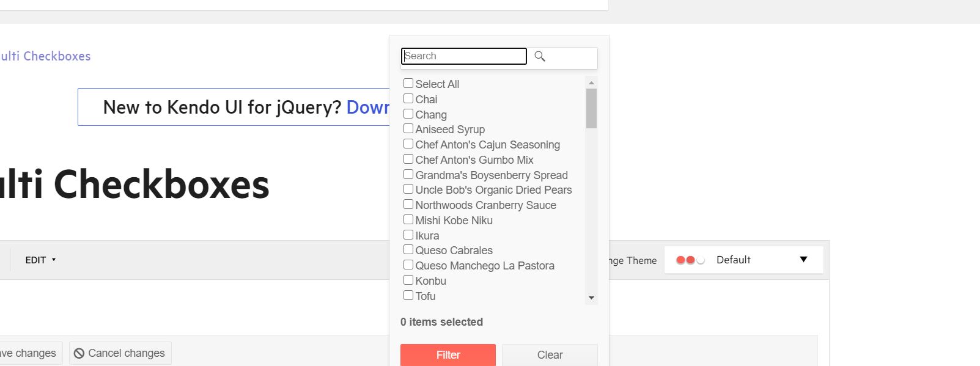This screenshot has width=980, height=366.
Task: Click the Cancel changes button
Action: click(x=120, y=353)
